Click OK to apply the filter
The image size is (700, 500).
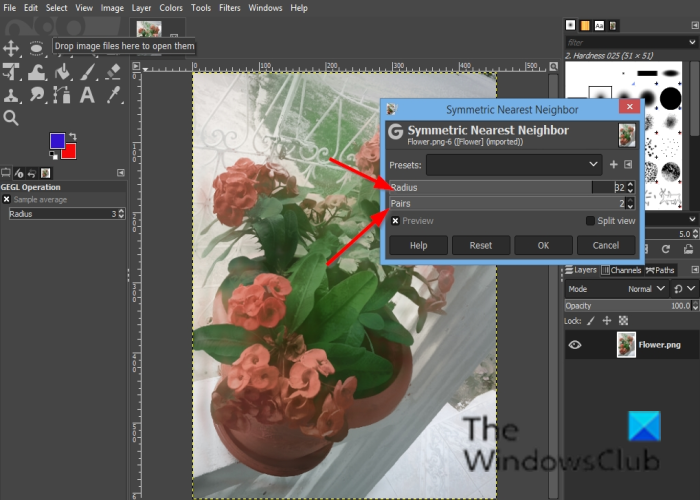click(543, 245)
